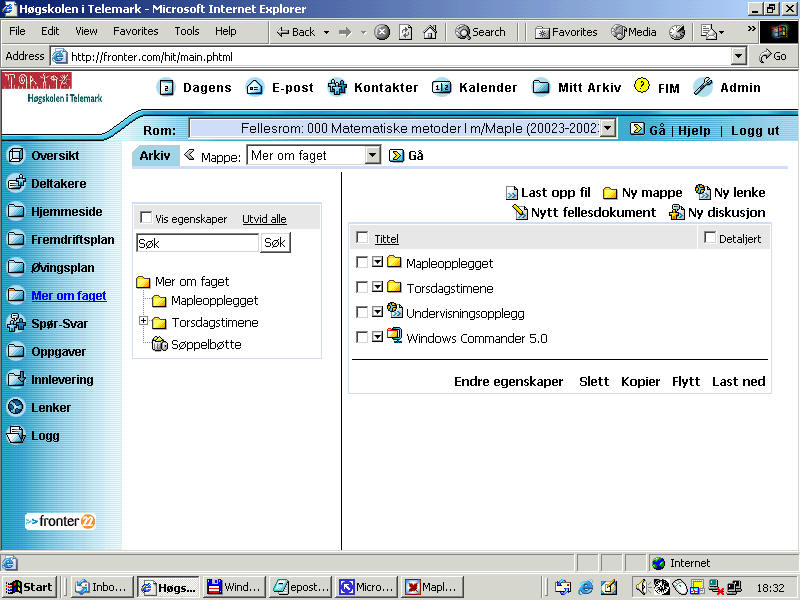Click the Søk search button
This screenshot has width=800, height=600.
point(276,243)
